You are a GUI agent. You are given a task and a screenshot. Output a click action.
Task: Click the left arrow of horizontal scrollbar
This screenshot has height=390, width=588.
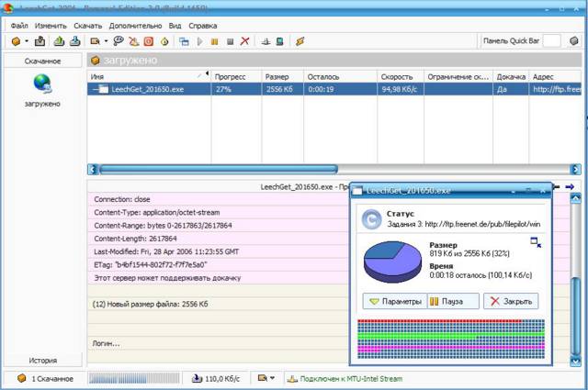(x=93, y=170)
